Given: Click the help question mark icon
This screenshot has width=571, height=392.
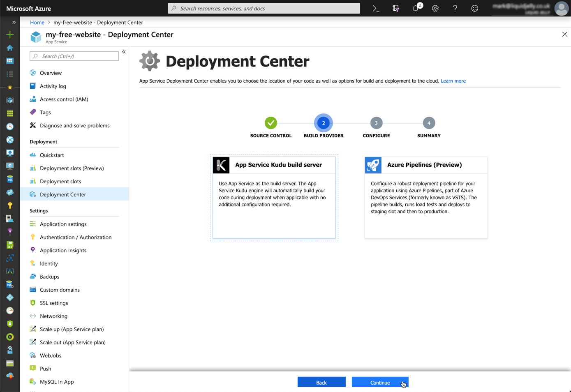Looking at the screenshot, I should [x=455, y=8].
